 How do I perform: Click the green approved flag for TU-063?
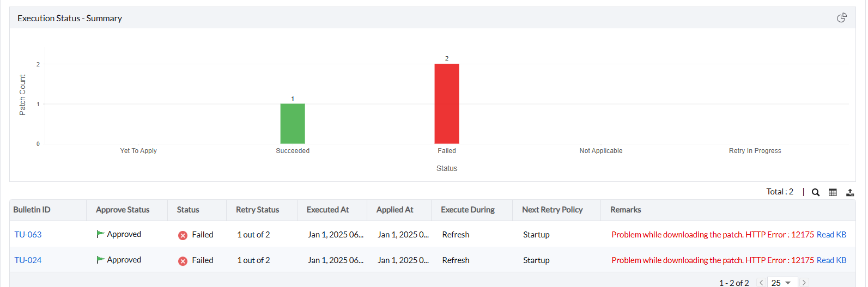point(100,234)
